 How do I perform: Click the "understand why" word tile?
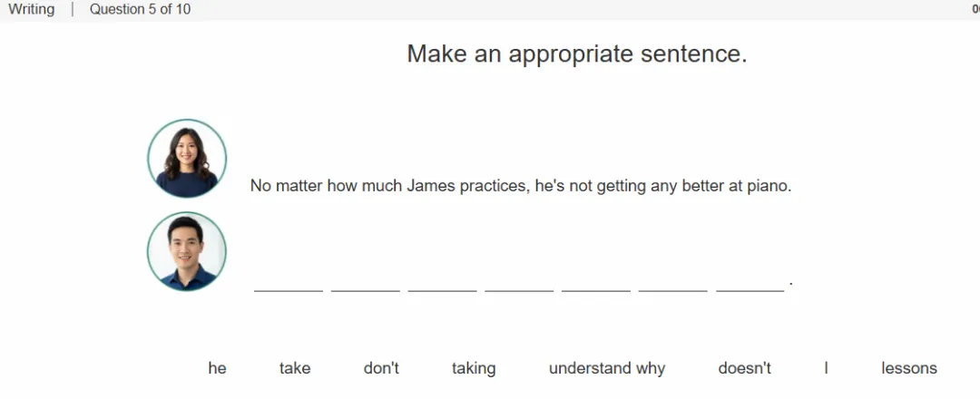point(607,368)
